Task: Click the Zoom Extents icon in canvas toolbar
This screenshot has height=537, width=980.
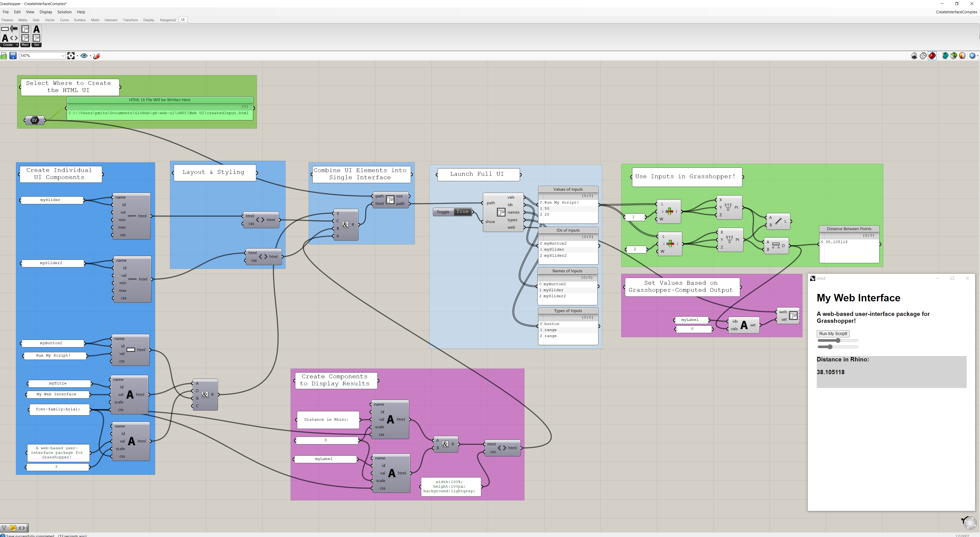Action: (x=71, y=56)
